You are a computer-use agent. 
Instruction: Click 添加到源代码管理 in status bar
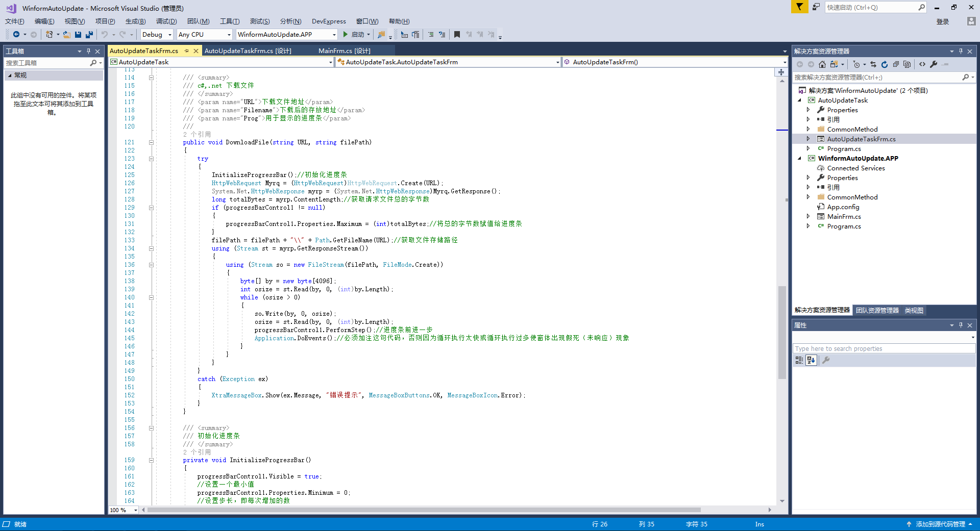click(940, 524)
